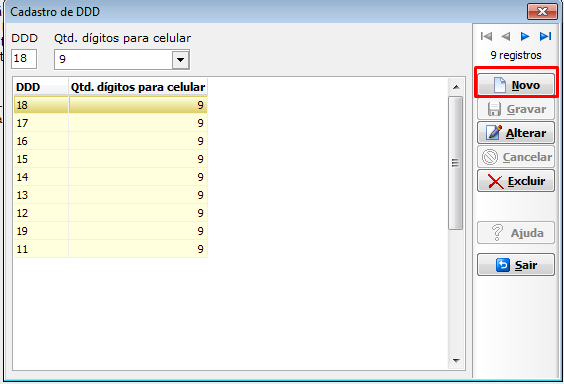Click the vertical scrollbar thumb
The width and height of the screenshot is (564, 384).
456,163
